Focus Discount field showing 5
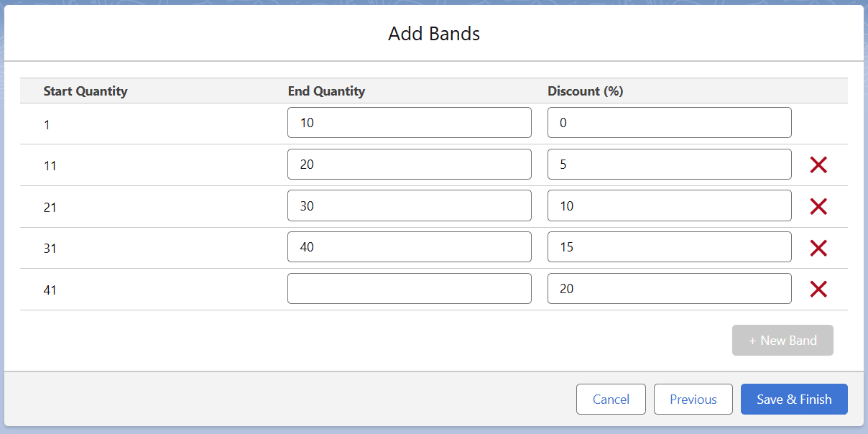This screenshot has height=434, width=868. (669, 165)
